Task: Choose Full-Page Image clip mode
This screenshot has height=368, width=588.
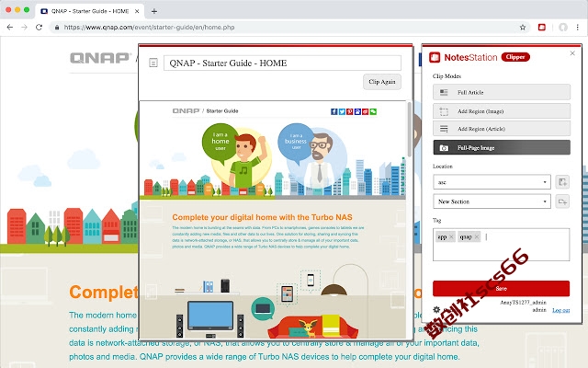Action: [502, 147]
